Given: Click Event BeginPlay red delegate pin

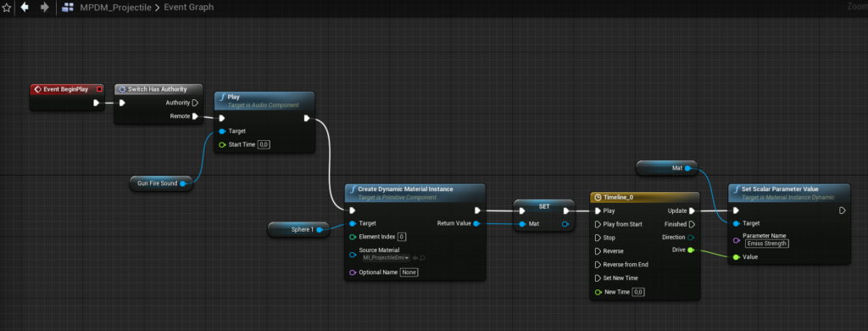Looking at the screenshot, I should pos(99,89).
